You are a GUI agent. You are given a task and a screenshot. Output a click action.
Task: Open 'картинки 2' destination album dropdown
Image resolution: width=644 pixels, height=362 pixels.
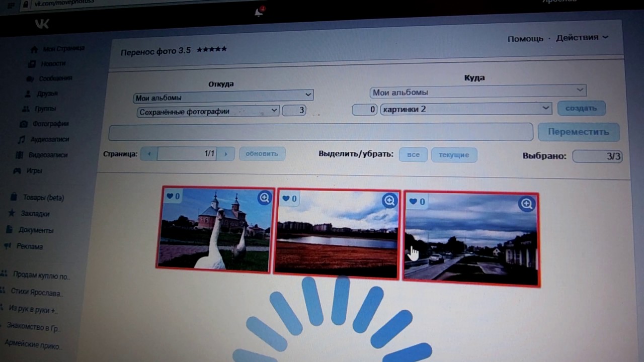(466, 109)
